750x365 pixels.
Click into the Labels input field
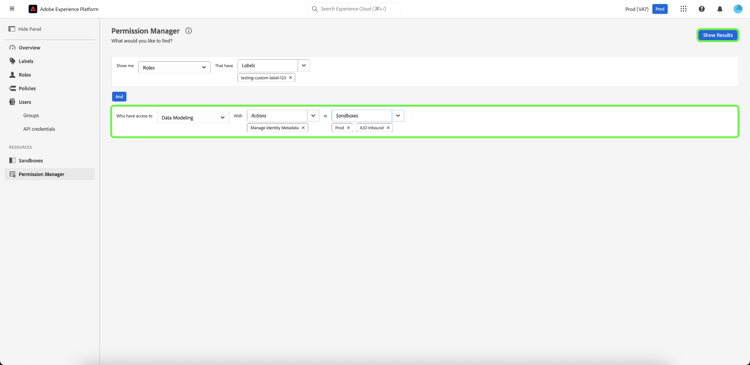[x=267, y=65]
